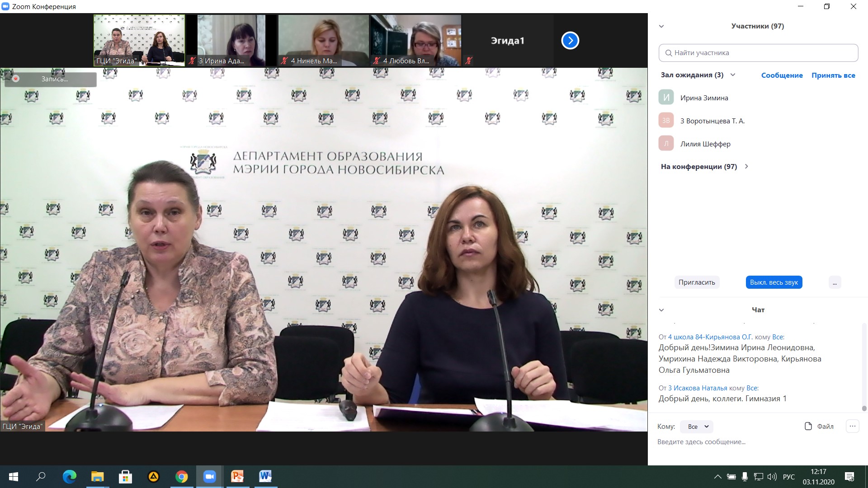This screenshot has width=868, height=488.
Task: Click muted microphone icon on Ирина Ада thumbnail
Action: coord(192,61)
